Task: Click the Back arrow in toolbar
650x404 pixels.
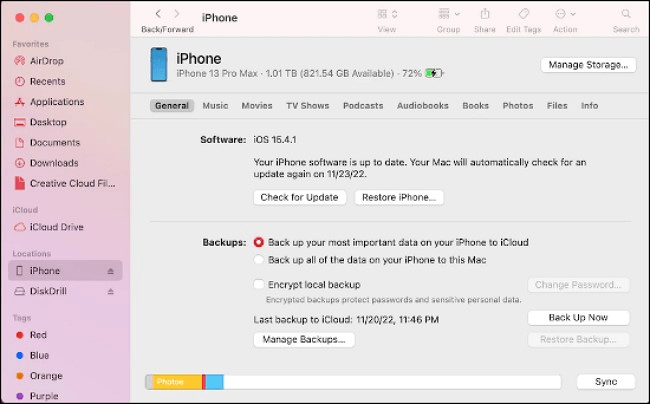Action: point(158,14)
